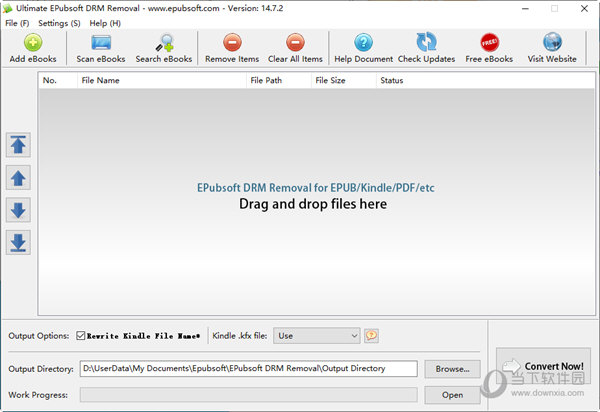Click the Browse... button

452,369
